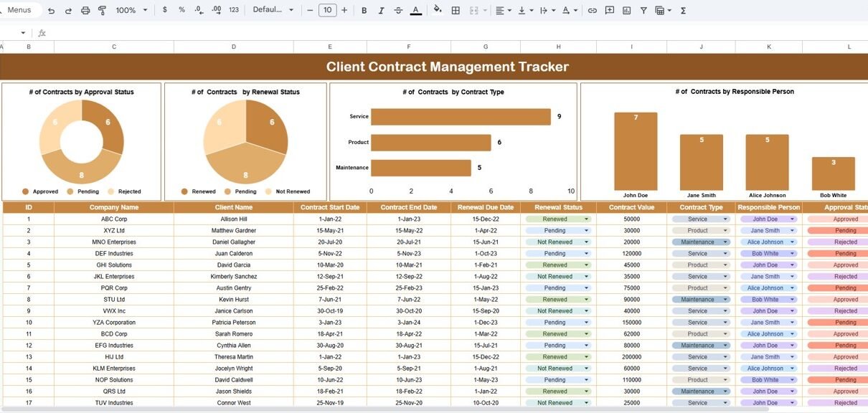Click the Insert chart icon
The width and height of the screenshot is (868, 413).
pyautogui.click(x=626, y=11)
